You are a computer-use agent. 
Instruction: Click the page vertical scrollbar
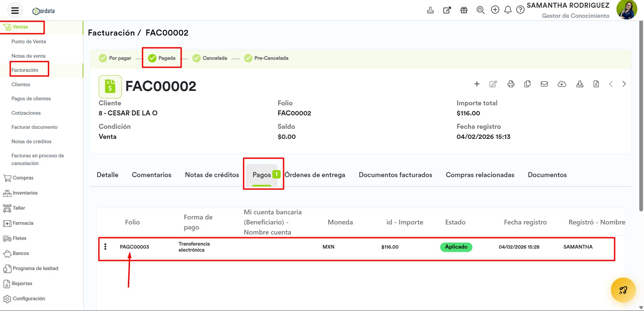tap(641, 116)
